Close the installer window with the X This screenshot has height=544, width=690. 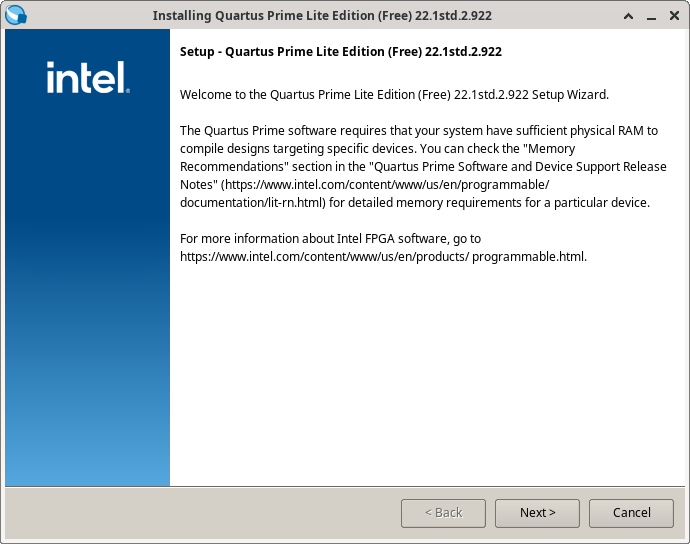pyautogui.click(x=674, y=16)
